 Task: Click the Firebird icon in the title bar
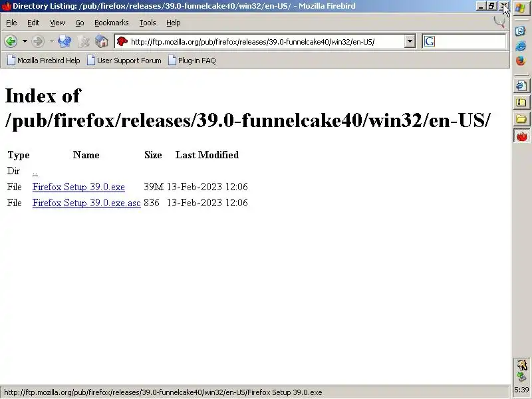pos(7,6)
